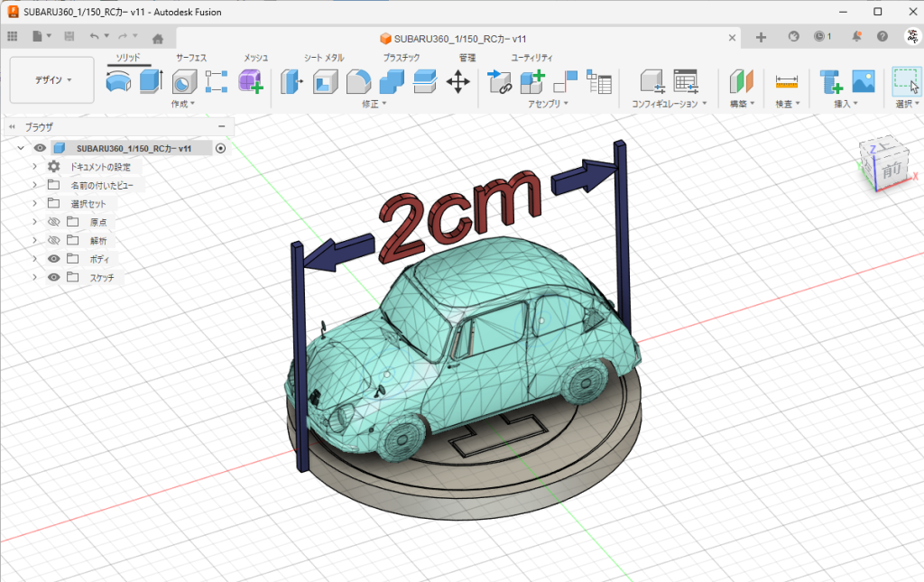Image resolution: width=924 pixels, height=582 pixels.
Task: Toggle visibility of the スケッチ folder
Action: 53,278
